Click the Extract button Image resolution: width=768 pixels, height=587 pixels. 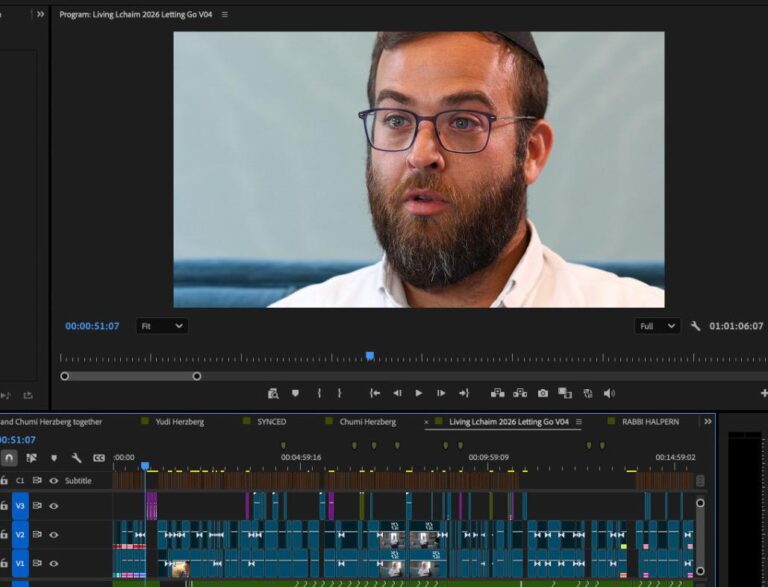(520, 393)
